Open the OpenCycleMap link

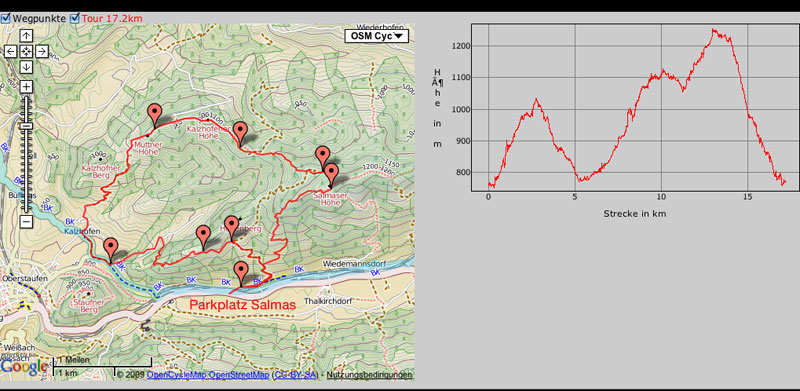pyautogui.click(x=177, y=375)
